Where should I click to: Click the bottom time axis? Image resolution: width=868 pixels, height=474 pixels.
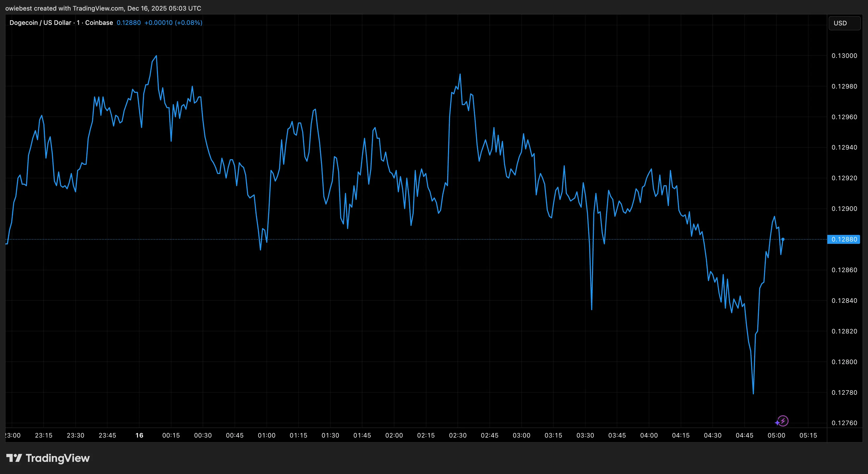[x=404, y=435]
